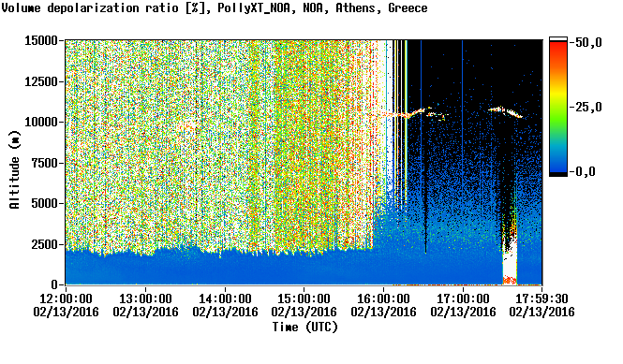Click the red top of the colorbar

(558, 44)
